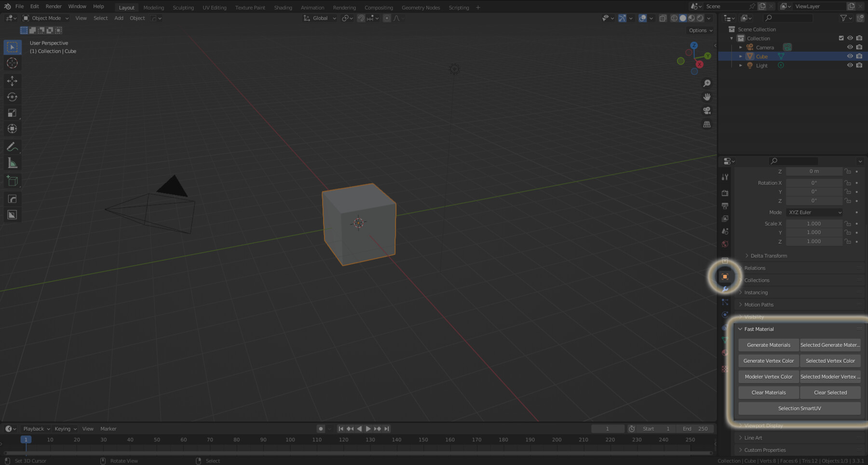The width and height of the screenshot is (868, 465).
Task: Choose the Add Cube tool
Action: (12, 181)
